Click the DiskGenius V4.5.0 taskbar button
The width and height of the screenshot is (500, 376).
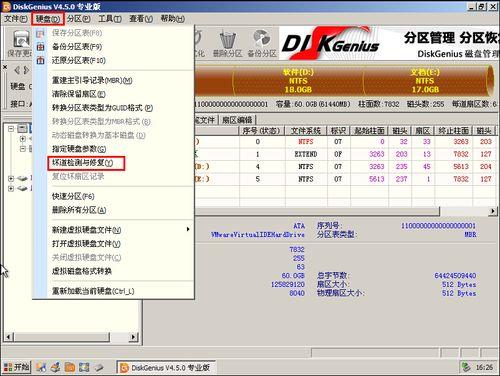(166, 368)
